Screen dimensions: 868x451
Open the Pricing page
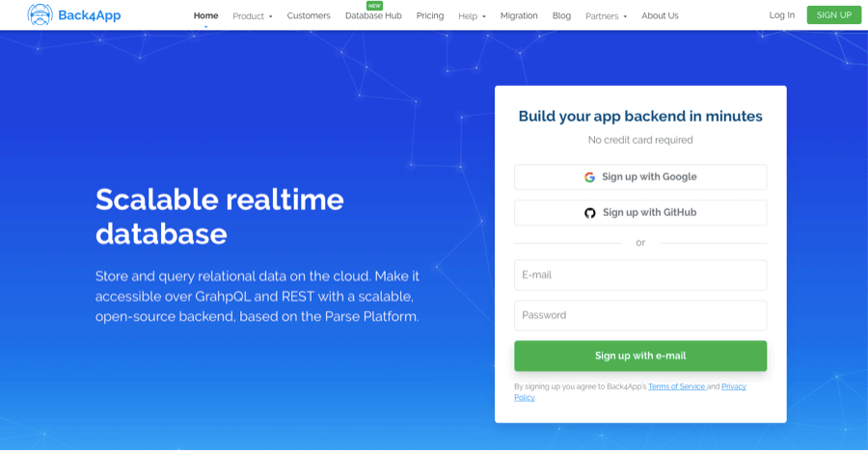[x=430, y=15]
